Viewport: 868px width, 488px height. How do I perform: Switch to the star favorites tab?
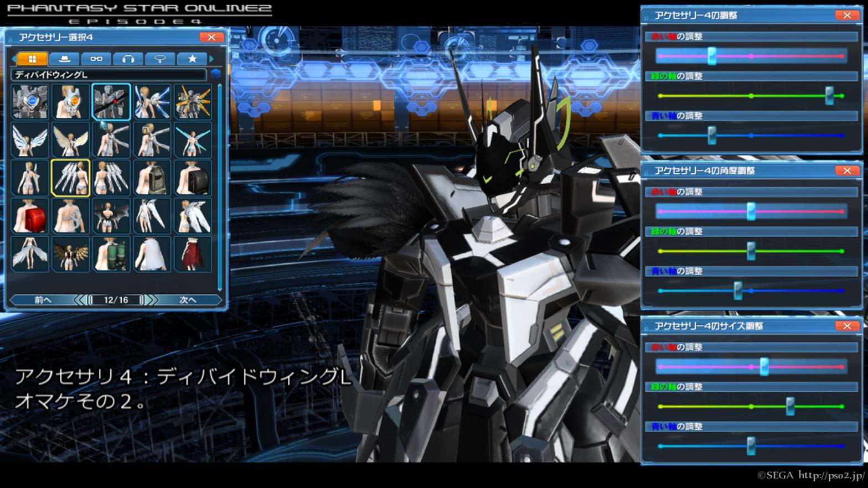click(192, 59)
